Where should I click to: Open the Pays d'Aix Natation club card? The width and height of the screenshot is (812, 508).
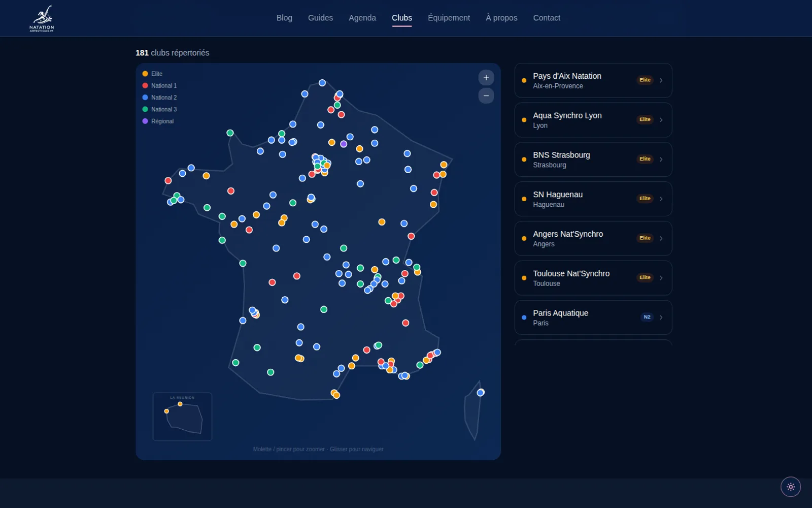click(593, 80)
